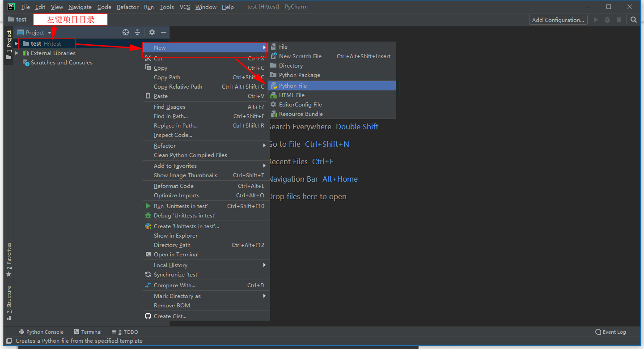
Task: Open the Refactor menu in menu bar
Action: (x=127, y=7)
